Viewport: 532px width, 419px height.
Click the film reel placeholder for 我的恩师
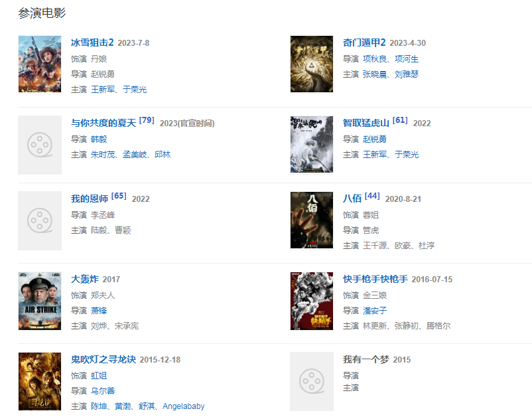(40, 220)
